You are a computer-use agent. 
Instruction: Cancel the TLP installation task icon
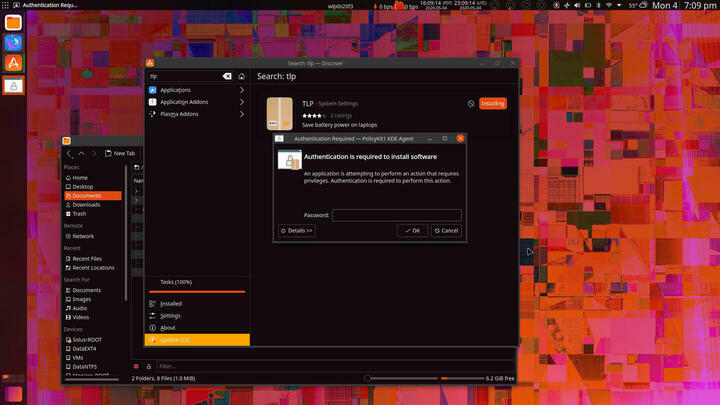[x=471, y=104]
